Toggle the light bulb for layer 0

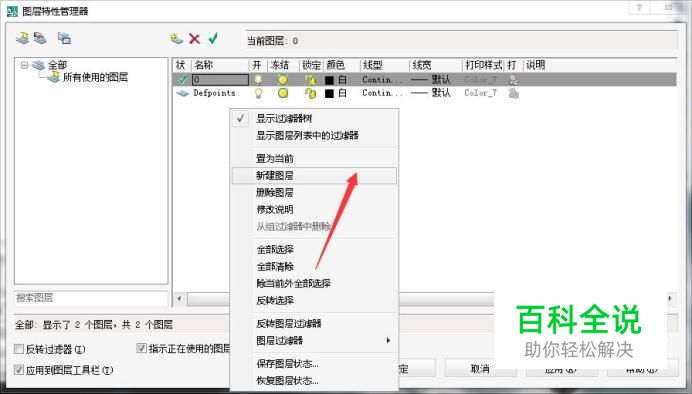(x=258, y=80)
